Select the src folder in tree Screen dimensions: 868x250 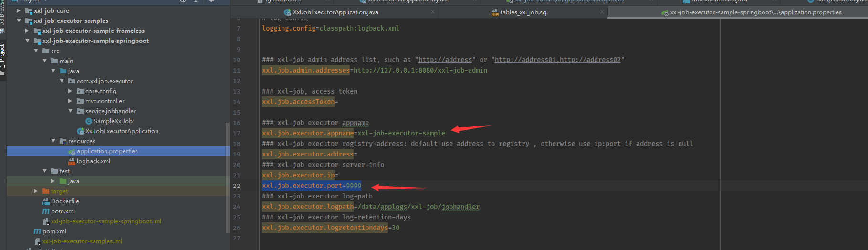(x=55, y=51)
